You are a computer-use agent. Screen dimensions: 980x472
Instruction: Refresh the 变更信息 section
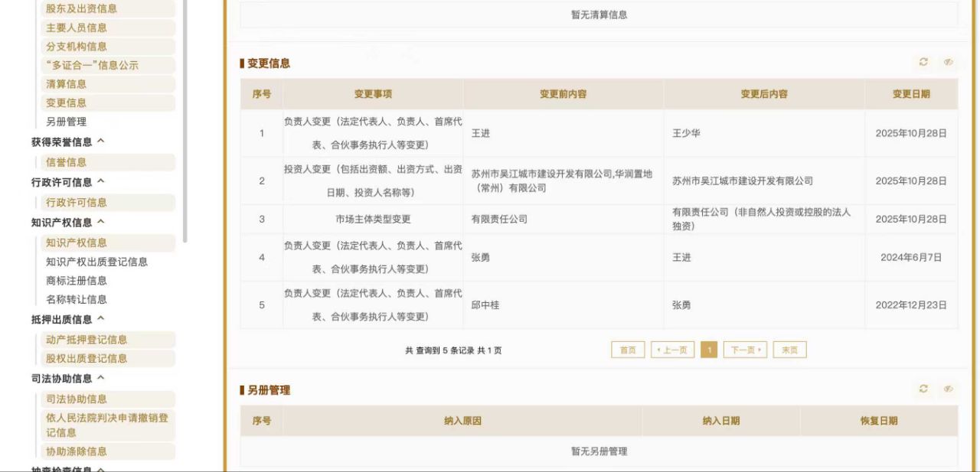(923, 63)
